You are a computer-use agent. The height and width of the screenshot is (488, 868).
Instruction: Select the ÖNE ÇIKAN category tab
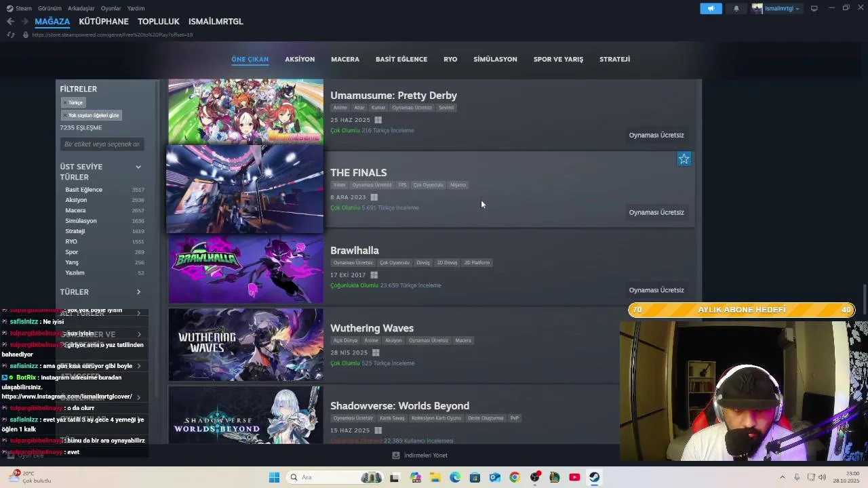pyautogui.click(x=250, y=59)
